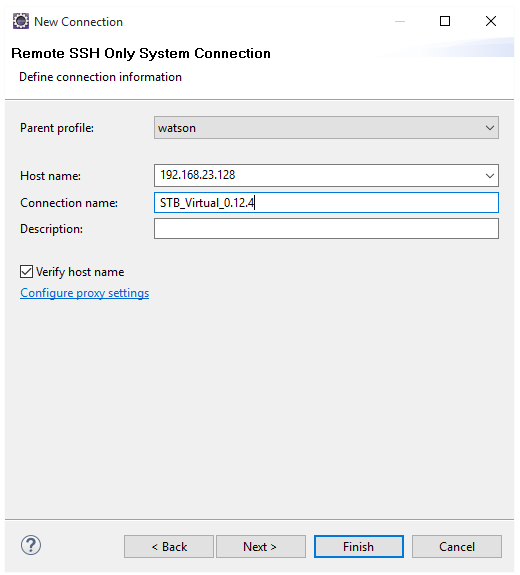The height and width of the screenshot is (575, 520).
Task: Click the Eclipse icon in the title bar
Action: pos(21,21)
